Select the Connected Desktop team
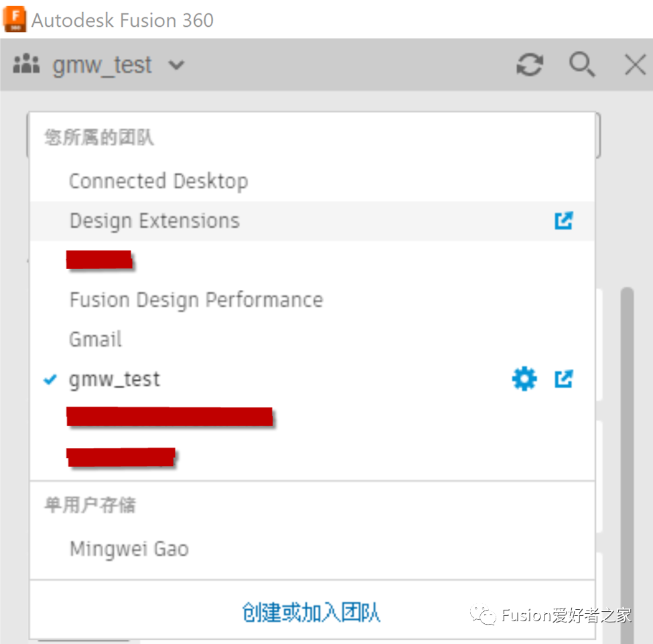This screenshot has height=644, width=653. (159, 181)
